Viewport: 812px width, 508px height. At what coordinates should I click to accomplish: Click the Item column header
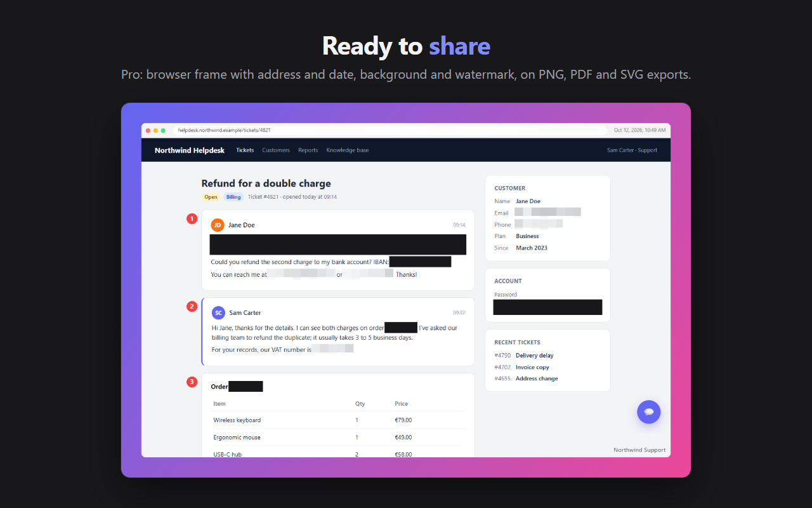pos(219,404)
